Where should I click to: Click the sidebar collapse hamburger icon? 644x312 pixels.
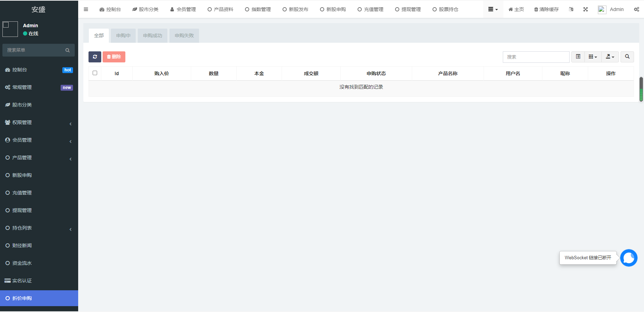tap(86, 9)
